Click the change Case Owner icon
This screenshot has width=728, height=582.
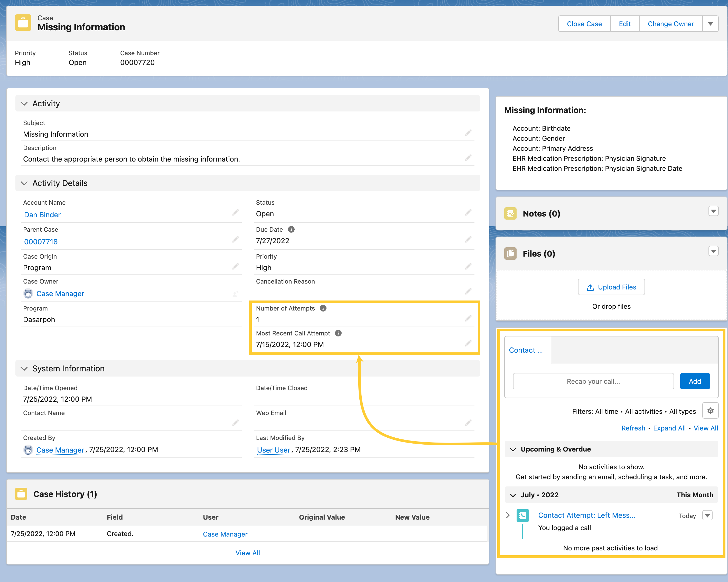point(235,294)
